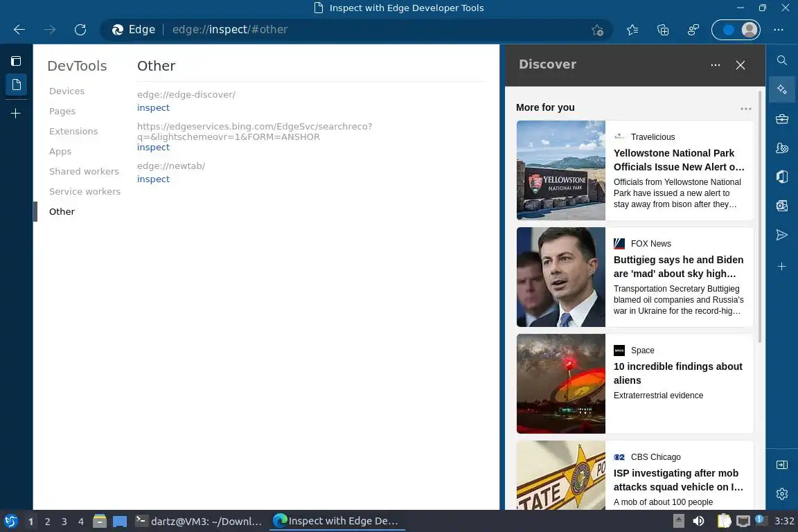Switch to workspace 4 in taskbar
Image resolution: width=798 pixels, height=532 pixels.
point(81,522)
